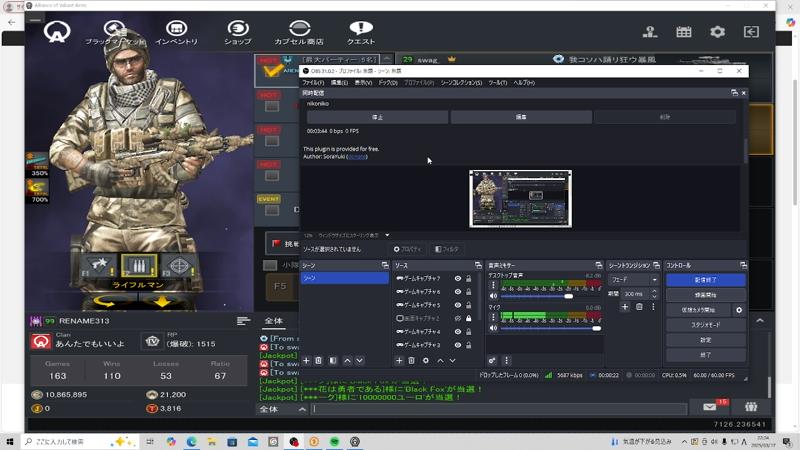Image resolution: width=800 pixels, height=450 pixels.
Task: Open the ツール(T) menu in OBS
Action: click(497, 83)
